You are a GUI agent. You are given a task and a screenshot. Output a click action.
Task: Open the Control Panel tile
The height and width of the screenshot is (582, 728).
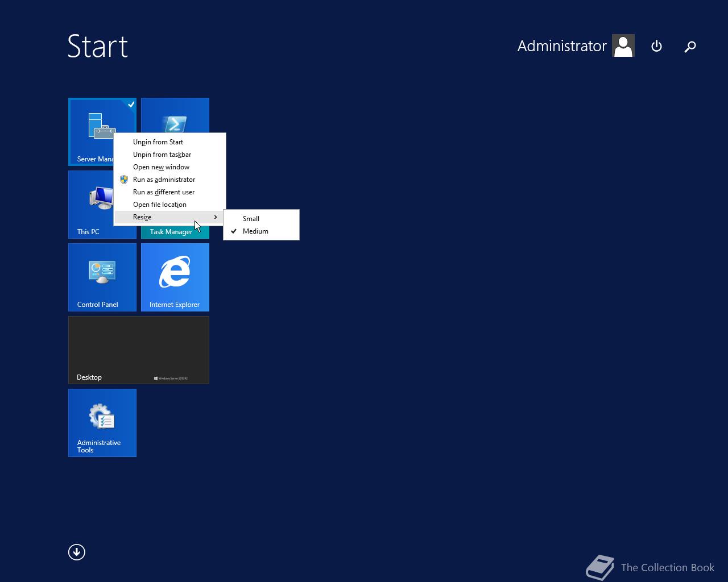pos(102,277)
